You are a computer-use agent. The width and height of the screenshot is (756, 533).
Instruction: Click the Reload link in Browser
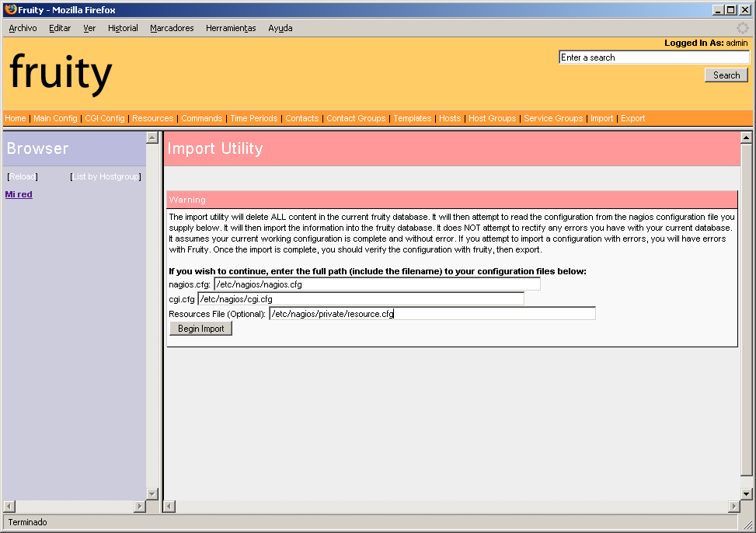23,176
